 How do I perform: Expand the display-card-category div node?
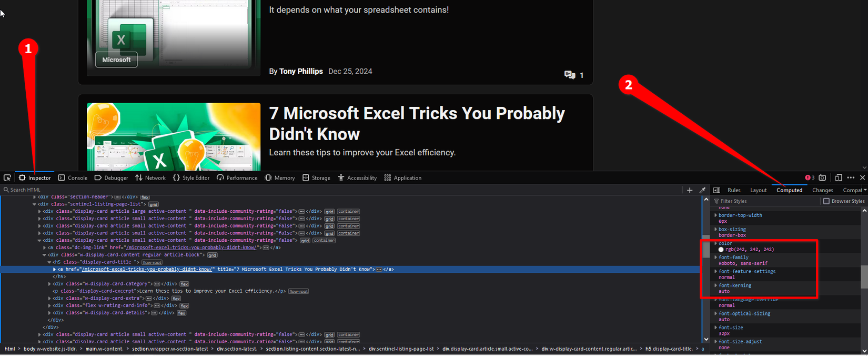(x=49, y=284)
